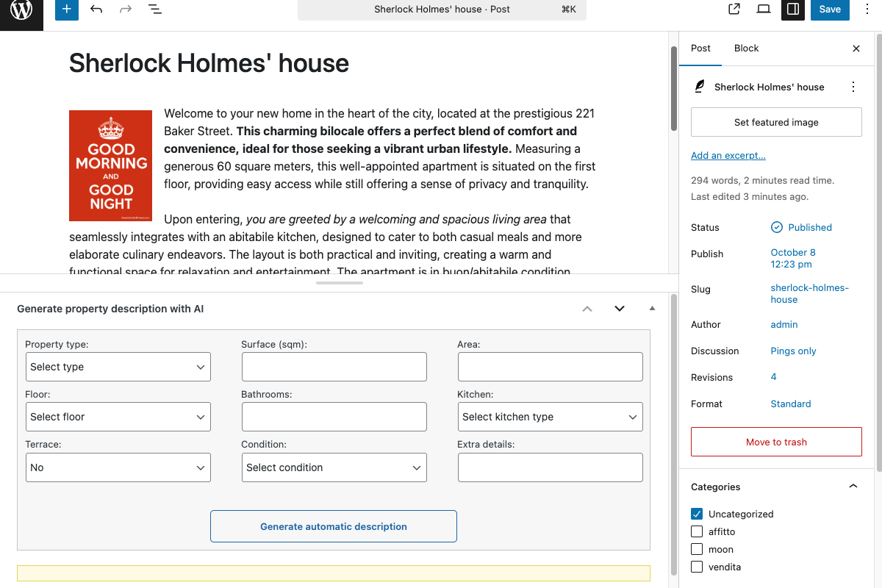Uncheck the Uncategorized category
Viewport: 882px width, 588px height.
click(x=696, y=514)
